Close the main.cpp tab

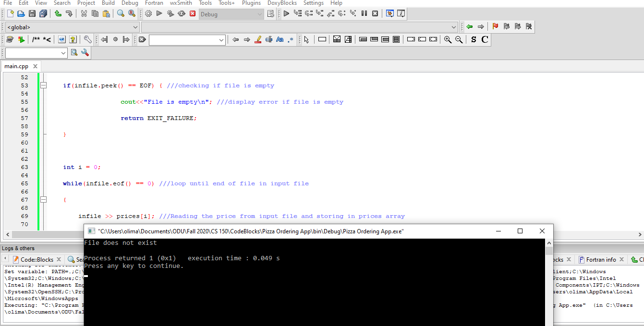(35, 66)
